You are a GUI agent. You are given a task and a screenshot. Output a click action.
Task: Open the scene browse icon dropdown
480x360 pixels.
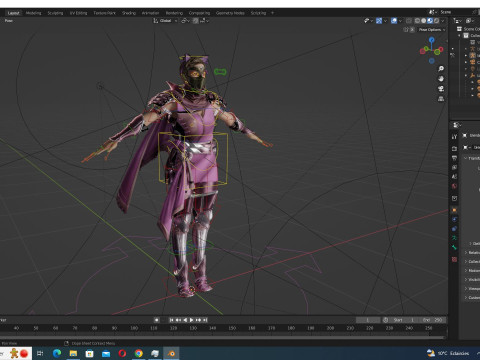click(432, 12)
